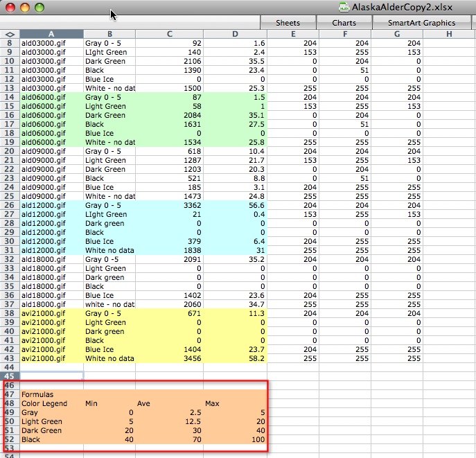
Task: Click the empty selected cell A45
Action: click(51, 376)
